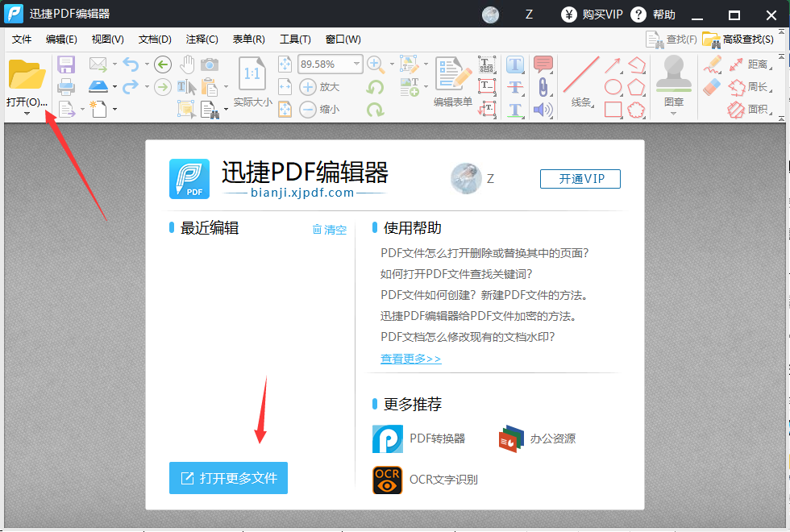
Task: Expand the new document dropdown arrow
Action: pyautogui.click(x=114, y=109)
